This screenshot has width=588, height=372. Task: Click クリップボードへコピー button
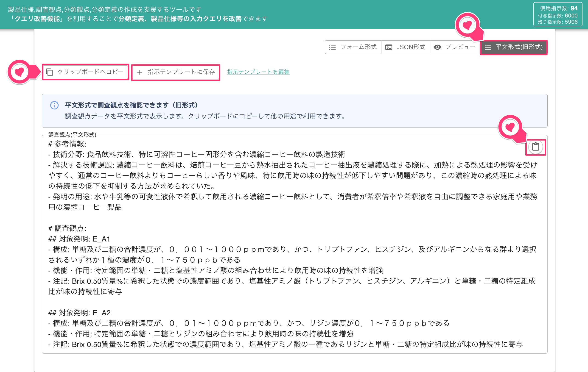pyautogui.click(x=85, y=72)
